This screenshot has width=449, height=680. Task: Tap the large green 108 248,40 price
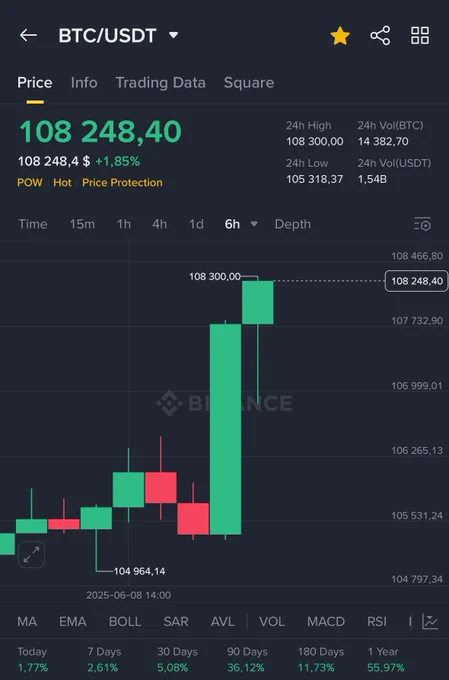(x=100, y=131)
